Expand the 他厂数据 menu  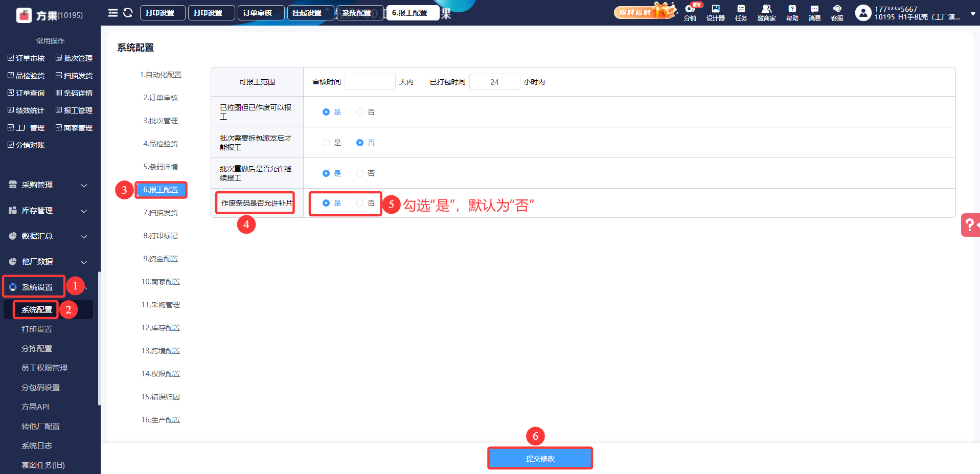pyautogui.click(x=50, y=262)
